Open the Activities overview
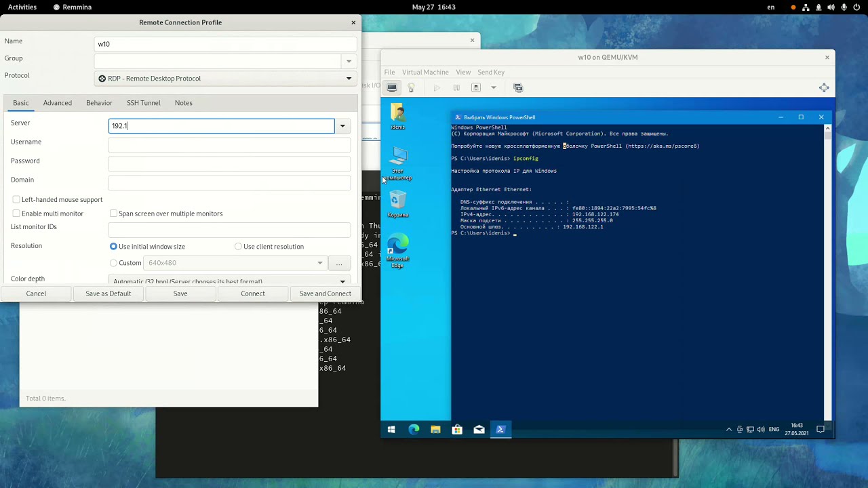The height and width of the screenshot is (488, 868). (x=22, y=7)
